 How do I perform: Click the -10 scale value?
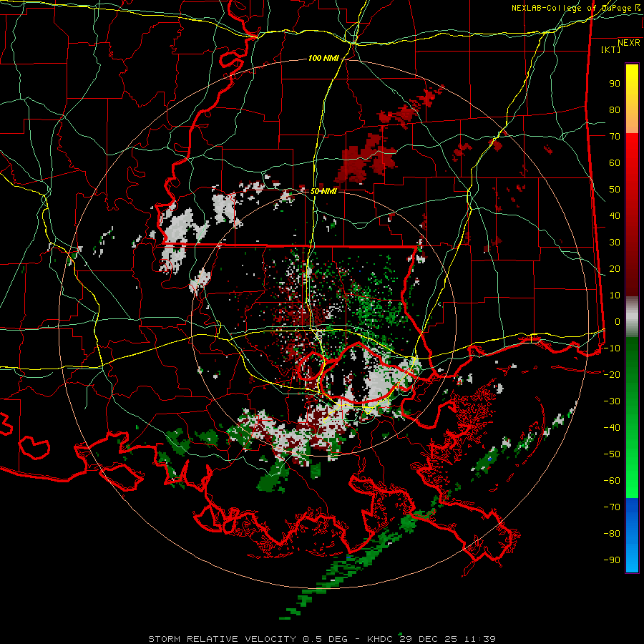pyautogui.click(x=612, y=348)
